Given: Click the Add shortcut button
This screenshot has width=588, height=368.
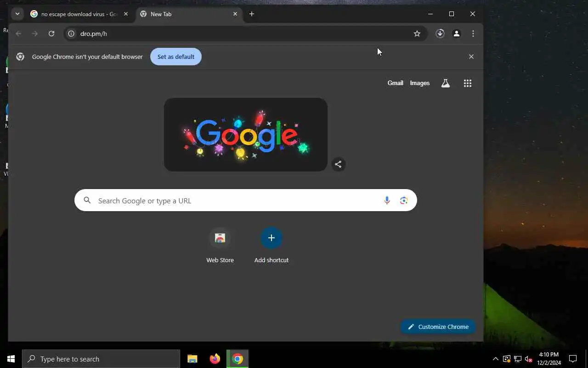Looking at the screenshot, I should pyautogui.click(x=271, y=246).
